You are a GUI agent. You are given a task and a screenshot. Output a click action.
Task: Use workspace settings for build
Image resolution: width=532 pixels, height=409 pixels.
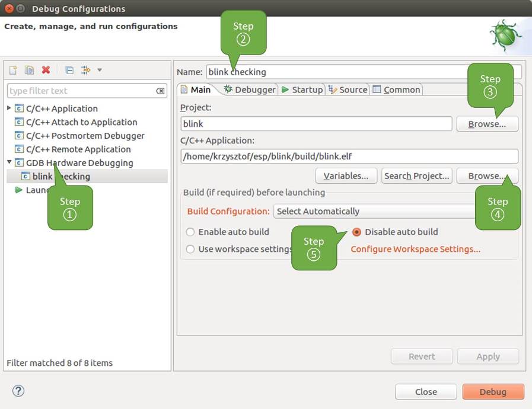click(190, 249)
